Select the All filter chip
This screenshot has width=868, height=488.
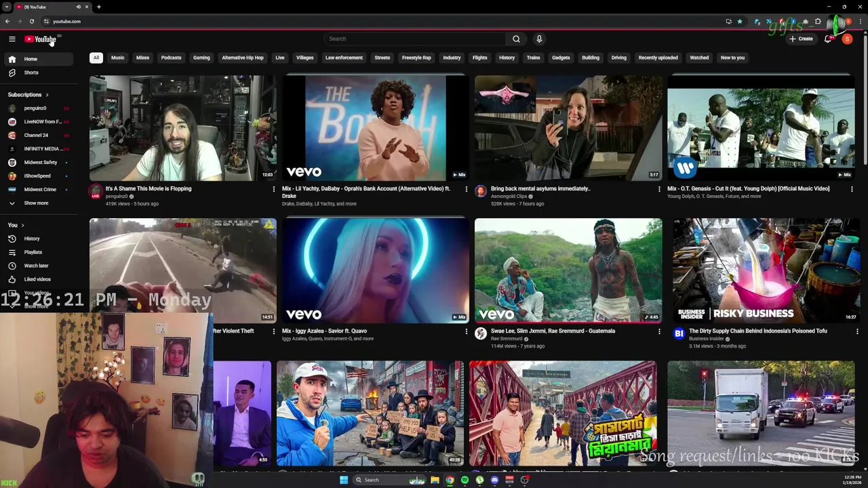[x=96, y=58]
